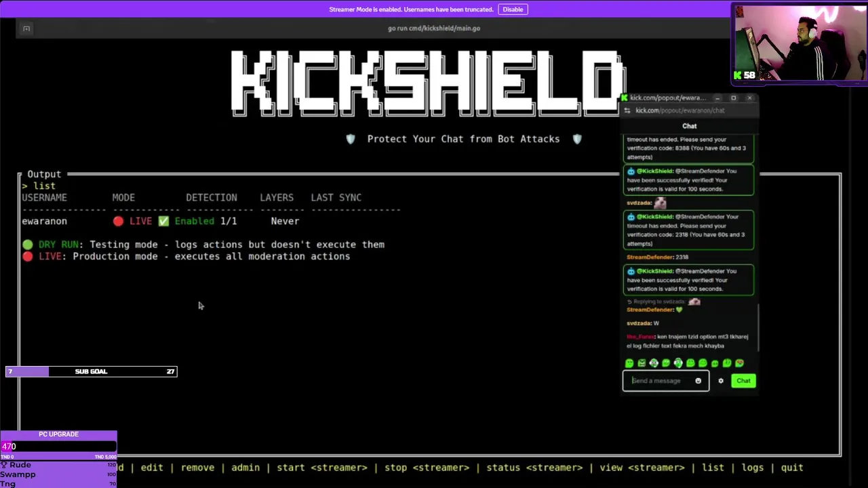868x488 pixels.
Task: Click the LAST SYNC column header
Action: point(336,197)
